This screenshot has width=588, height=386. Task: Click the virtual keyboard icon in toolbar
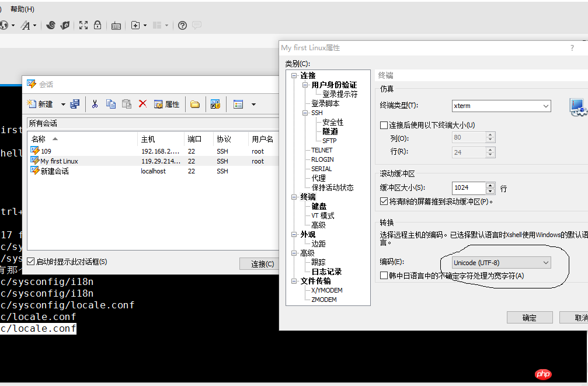click(116, 25)
